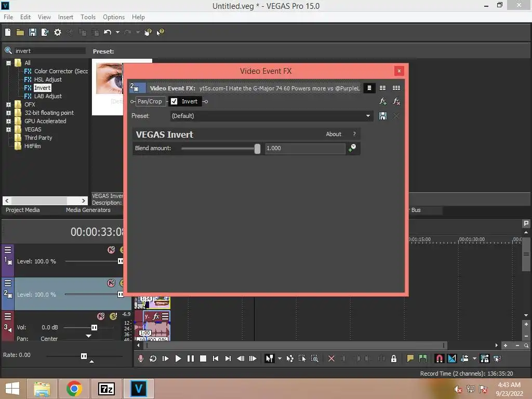Toggle the Auto Ripple button
Screen dimensions: 532x399
coord(464,358)
